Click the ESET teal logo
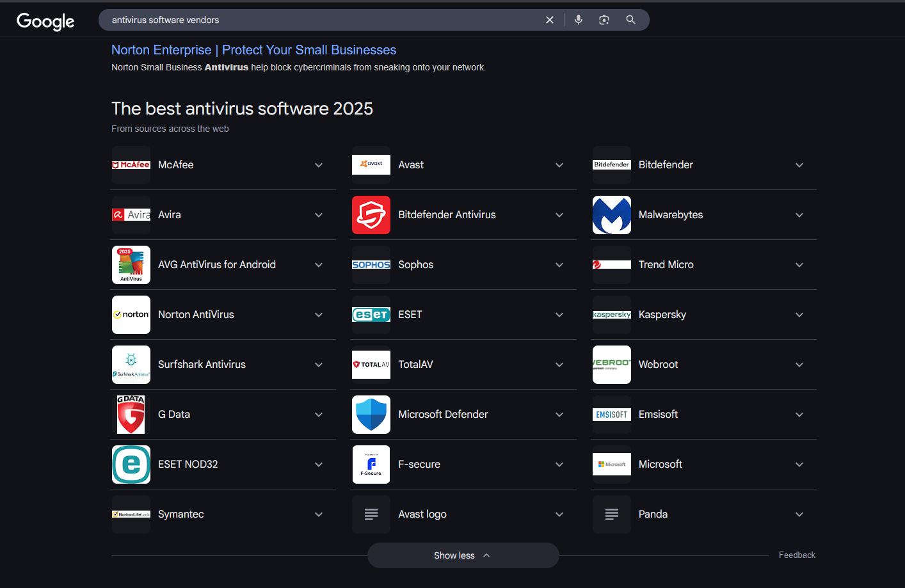The width and height of the screenshot is (905, 588). [371, 315]
